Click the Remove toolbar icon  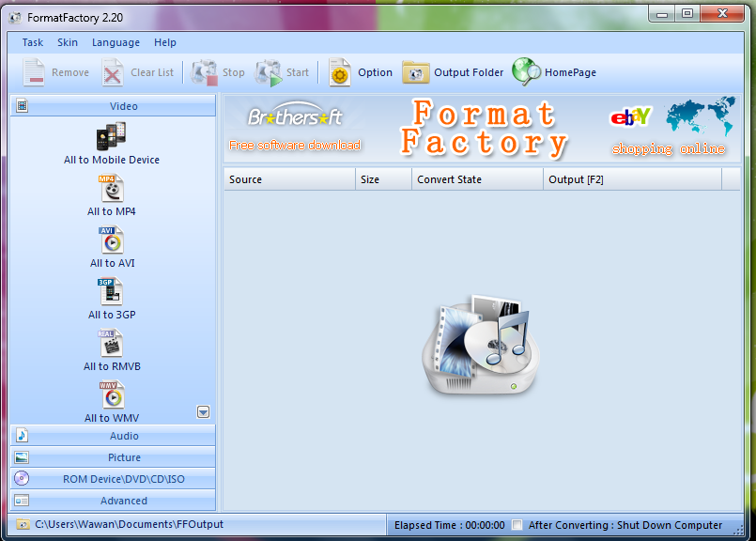tap(34, 72)
